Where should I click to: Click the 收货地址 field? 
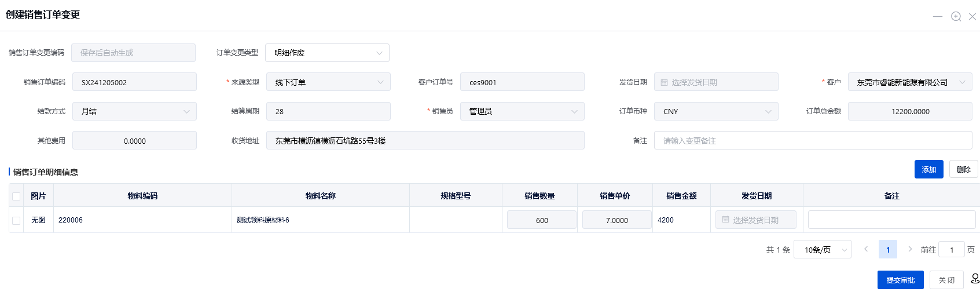pos(425,140)
